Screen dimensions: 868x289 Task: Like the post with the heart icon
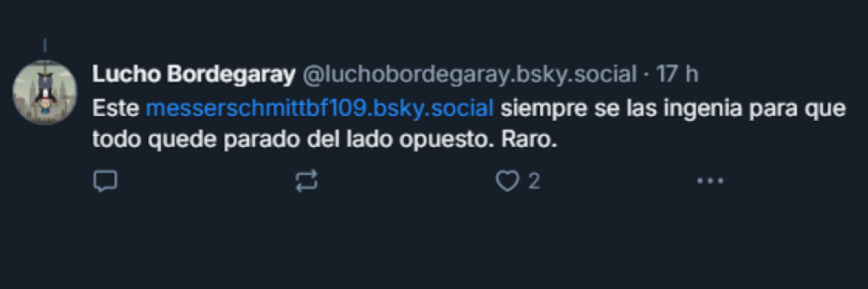click(507, 181)
